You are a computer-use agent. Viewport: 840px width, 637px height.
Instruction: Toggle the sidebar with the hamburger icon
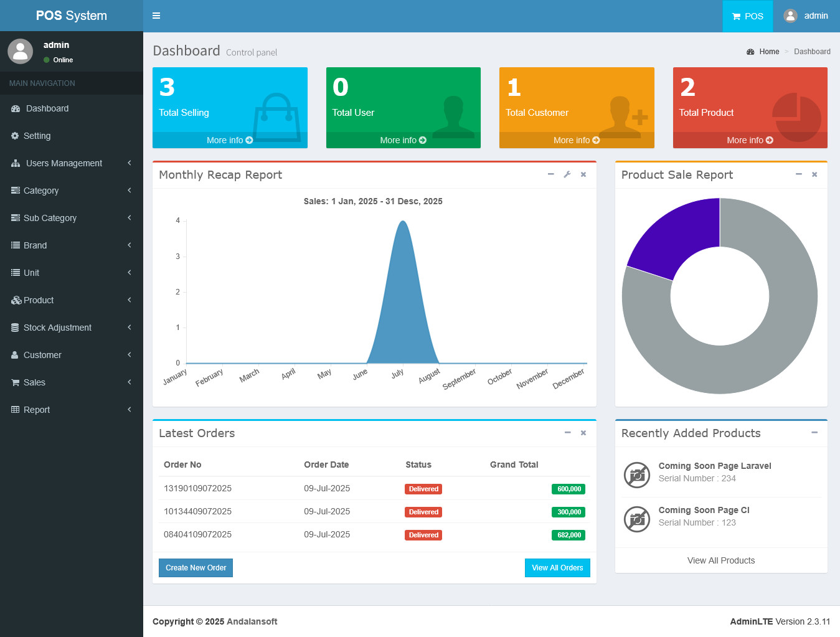click(156, 16)
